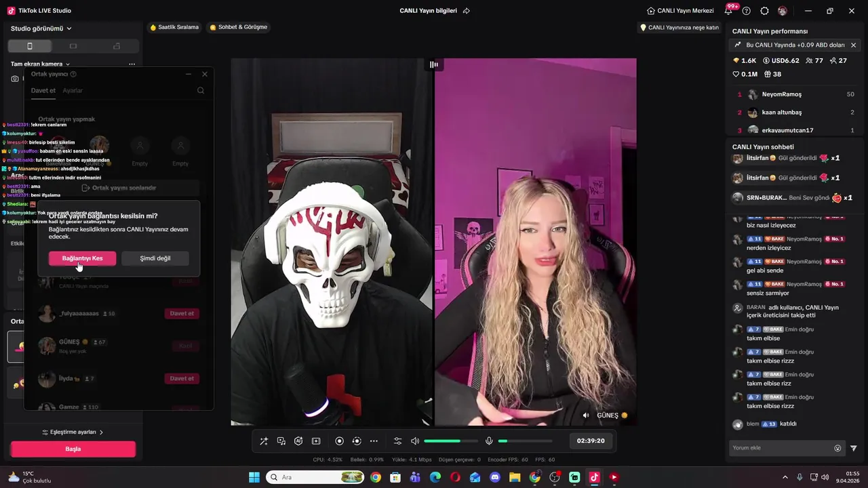
Task: Click Davet et next to İlyda
Action: (x=182, y=378)
